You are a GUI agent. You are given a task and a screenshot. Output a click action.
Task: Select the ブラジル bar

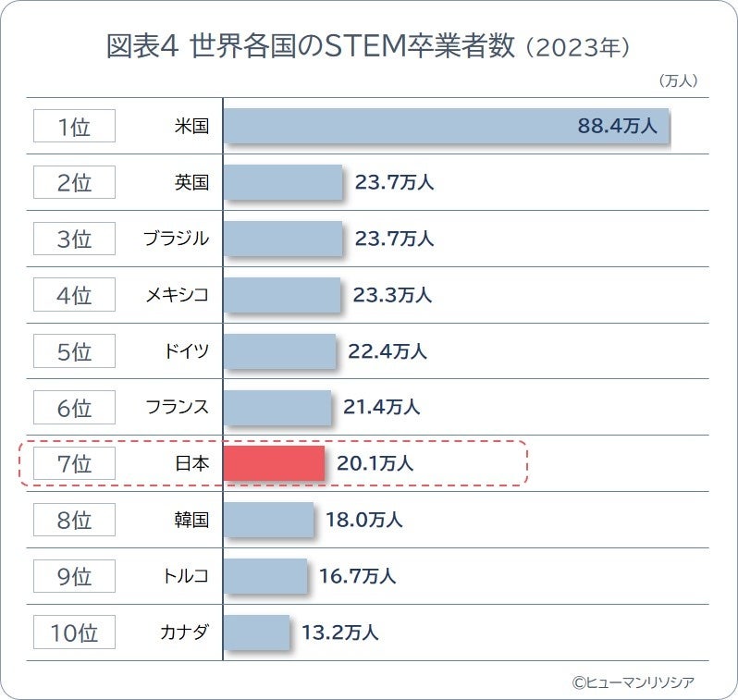tap(283, 239)
